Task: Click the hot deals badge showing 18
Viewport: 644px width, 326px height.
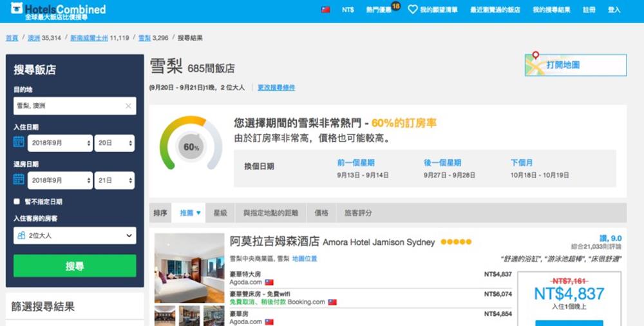Action: 396,6
